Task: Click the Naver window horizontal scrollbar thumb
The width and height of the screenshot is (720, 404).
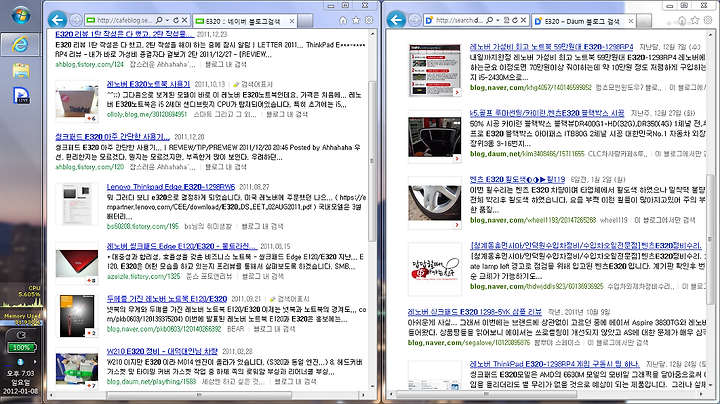Action: [x=197, y=395]
